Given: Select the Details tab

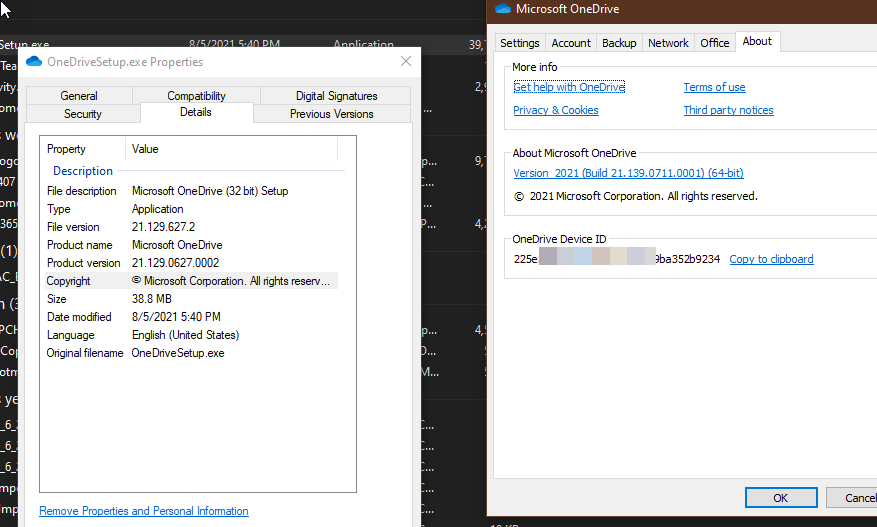Looking at the screenshot, I should (x=196, y=112).
